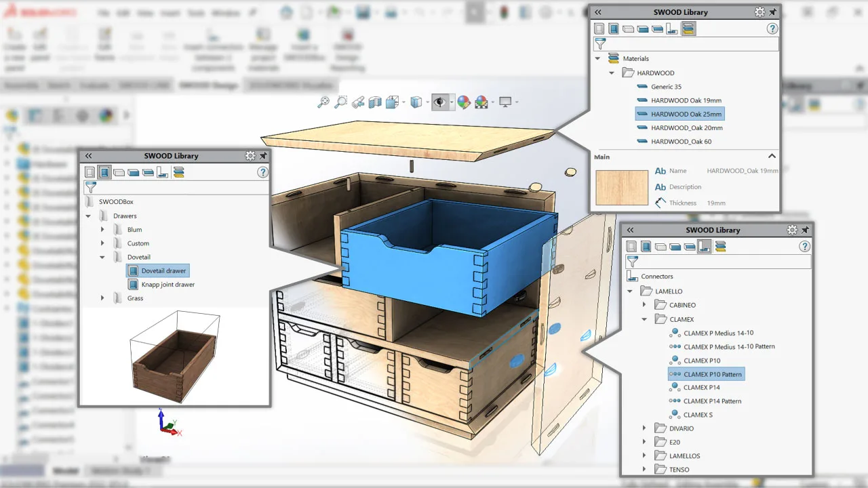Image resolution: width=868 pixels, height=488 pixels.
Task: Click the help icon in Connectors library panel
Action: [805, 247]
